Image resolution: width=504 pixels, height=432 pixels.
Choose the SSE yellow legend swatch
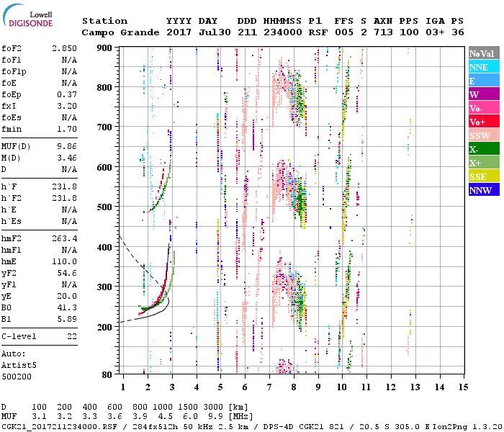point(480,176)
